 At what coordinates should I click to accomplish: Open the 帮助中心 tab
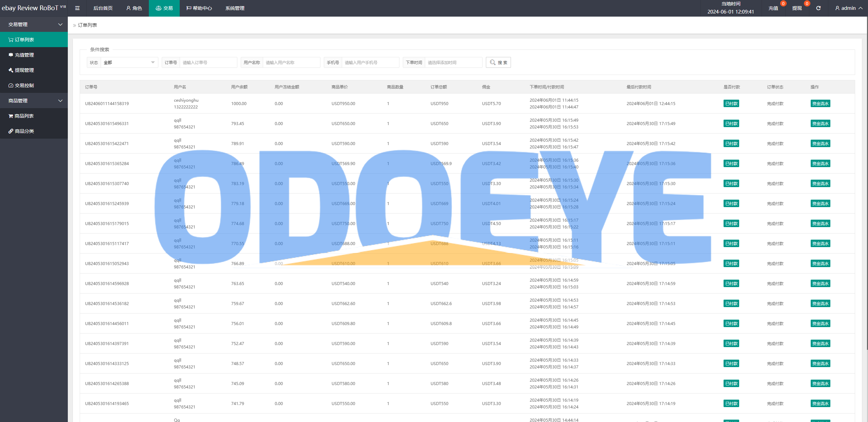click(x=199, y=8)
